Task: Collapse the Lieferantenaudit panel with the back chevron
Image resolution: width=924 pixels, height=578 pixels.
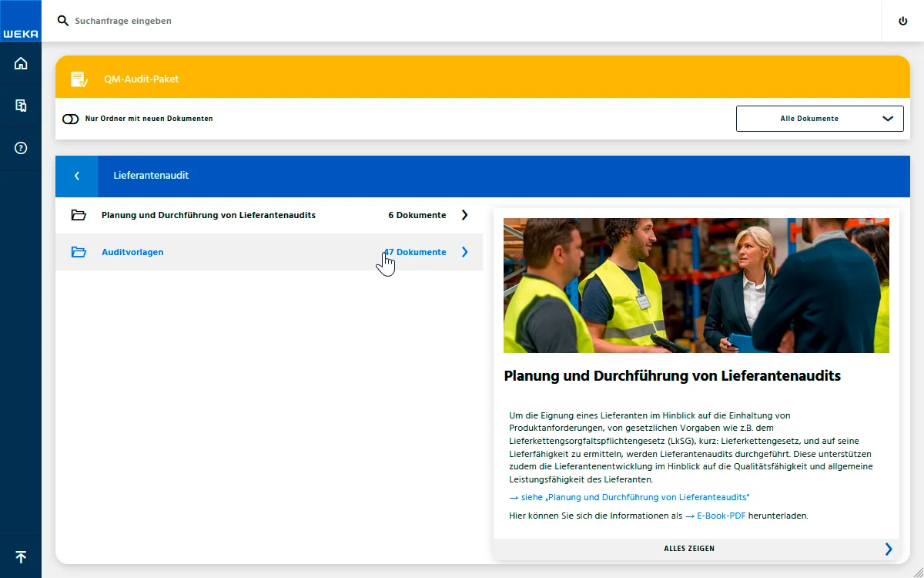Action: (x=76, y=176)
